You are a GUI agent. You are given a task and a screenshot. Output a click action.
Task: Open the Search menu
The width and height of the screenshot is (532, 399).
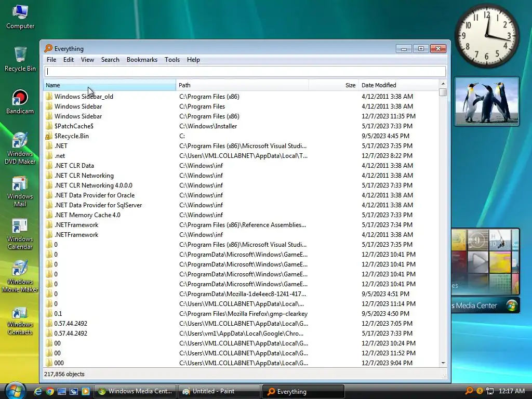110,60
